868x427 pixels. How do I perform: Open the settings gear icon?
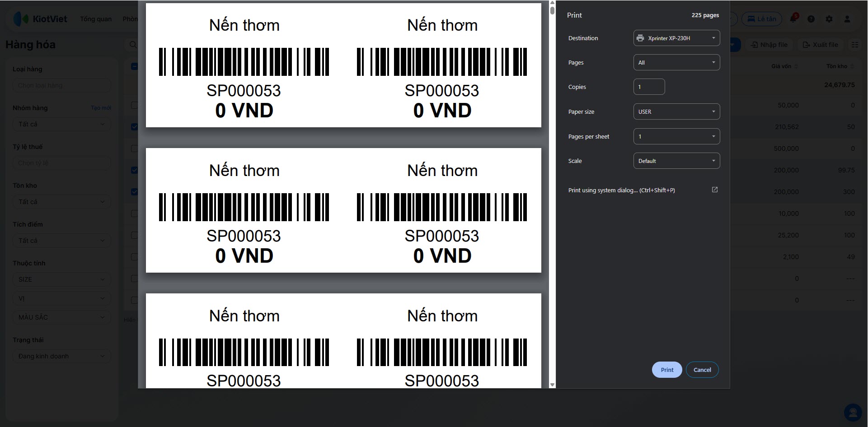[829, 19]
